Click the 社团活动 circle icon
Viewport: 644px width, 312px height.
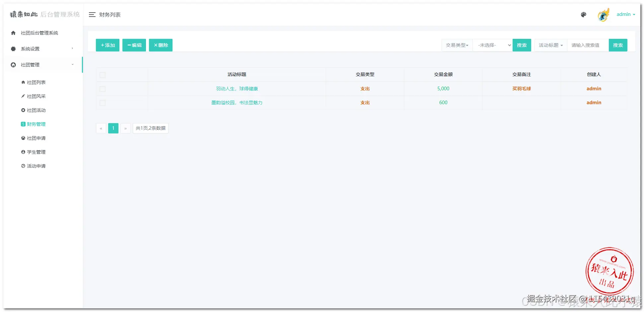point(23,110)
